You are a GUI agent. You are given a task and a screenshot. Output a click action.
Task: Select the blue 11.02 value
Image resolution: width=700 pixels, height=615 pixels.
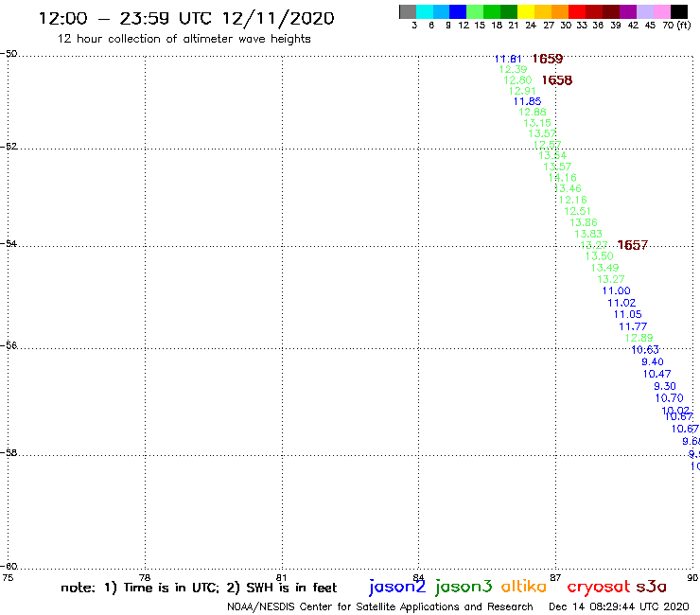click(621, 304)
